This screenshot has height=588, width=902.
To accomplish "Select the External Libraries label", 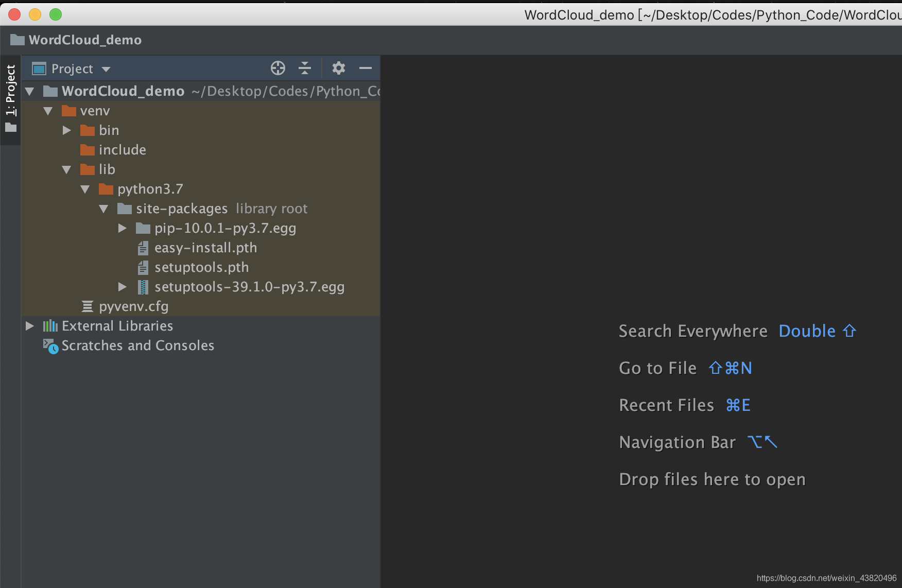I will click(117, 326).
